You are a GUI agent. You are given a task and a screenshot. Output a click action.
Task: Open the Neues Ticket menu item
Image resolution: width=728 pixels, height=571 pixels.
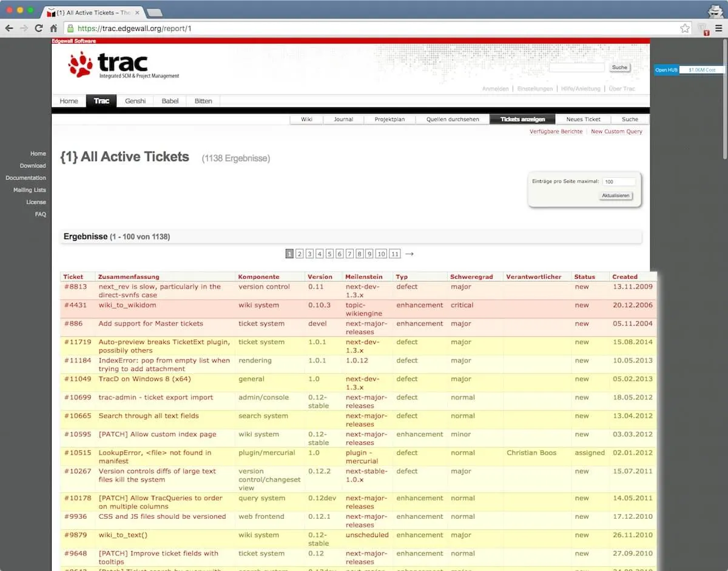[x=583, y=119]
